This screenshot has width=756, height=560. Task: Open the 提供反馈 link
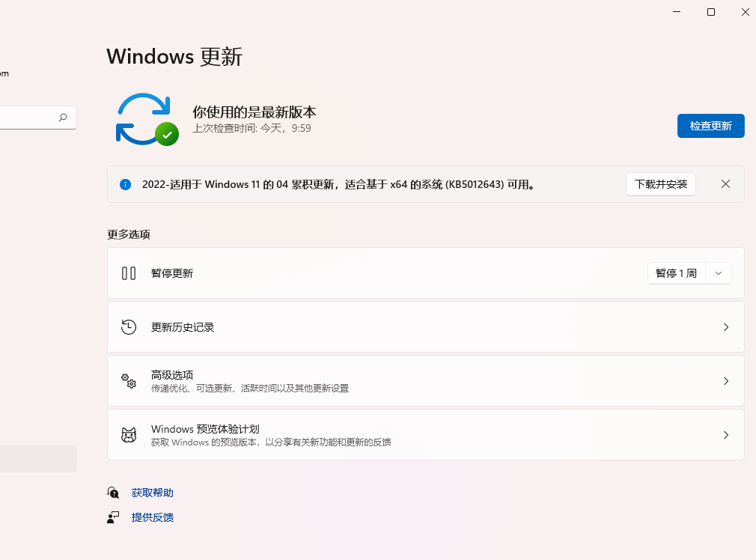point(152,517)
